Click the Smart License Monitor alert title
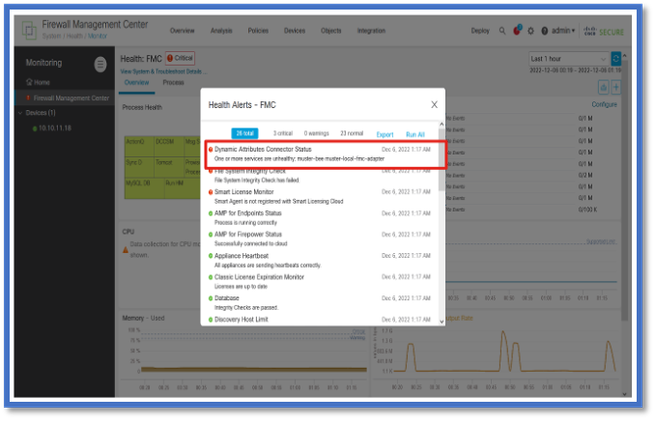This screenshot has width=655, height=421. pos(244,192)
